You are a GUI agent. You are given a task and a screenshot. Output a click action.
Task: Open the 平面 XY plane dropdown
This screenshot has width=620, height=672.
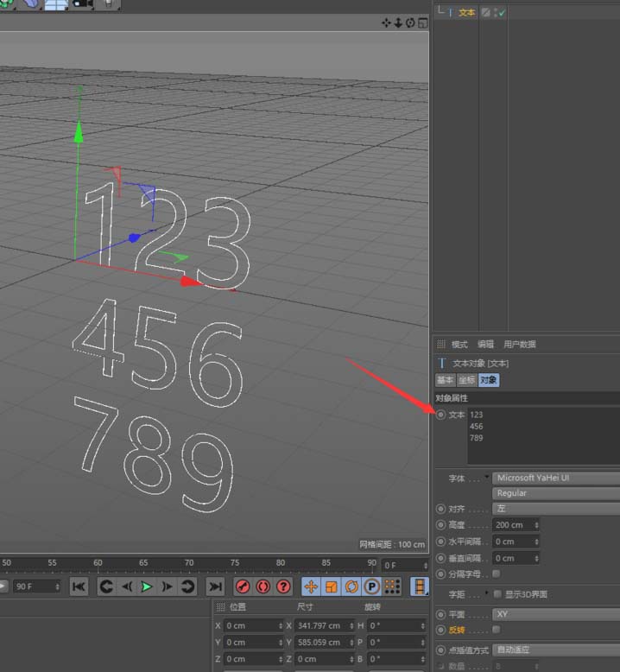pyautogui.click(x=556, y=614)
